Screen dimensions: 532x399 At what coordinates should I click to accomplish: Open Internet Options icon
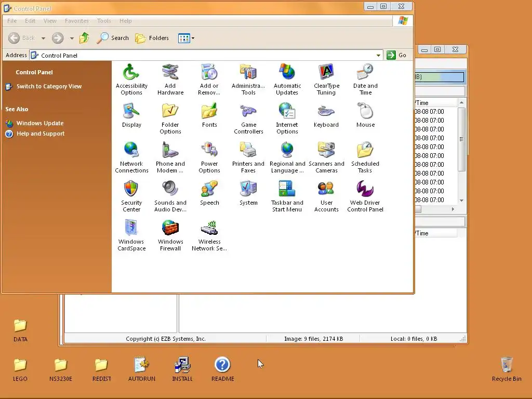click(x=287, y=118)
